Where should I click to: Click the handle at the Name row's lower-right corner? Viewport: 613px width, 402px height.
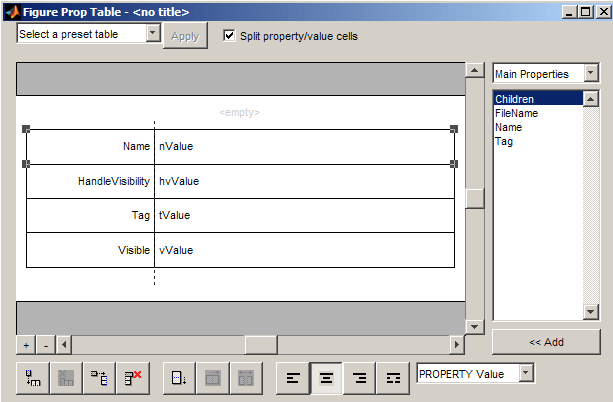pyautogui.click(x=454, y=164)
